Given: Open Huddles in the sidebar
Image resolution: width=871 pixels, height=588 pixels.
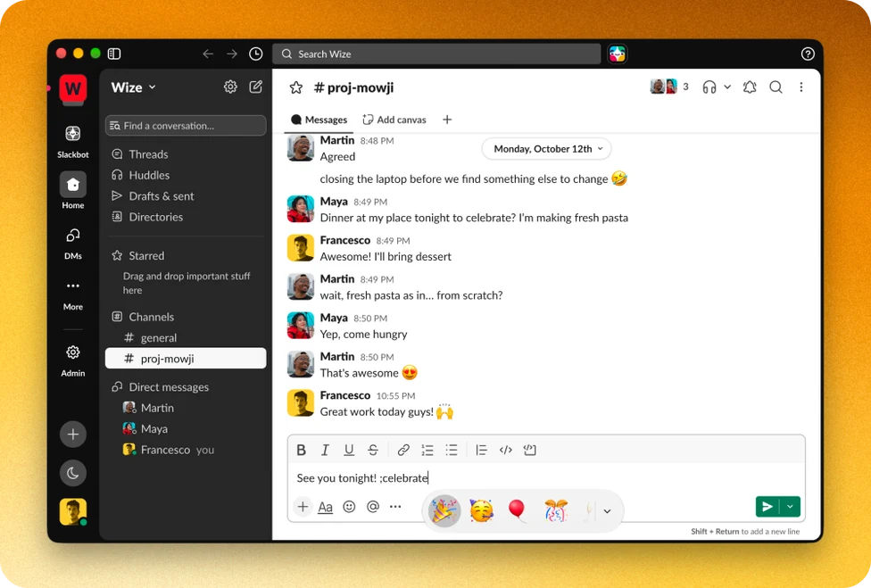Looking at the screenshot, I should 186,175.
